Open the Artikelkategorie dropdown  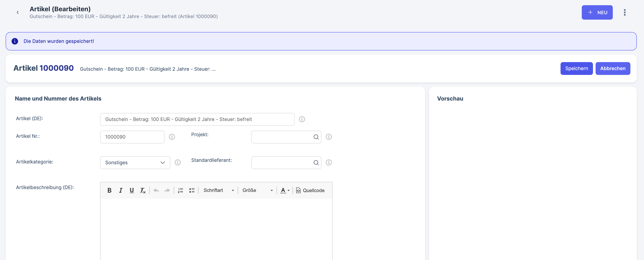coord(135,163)
